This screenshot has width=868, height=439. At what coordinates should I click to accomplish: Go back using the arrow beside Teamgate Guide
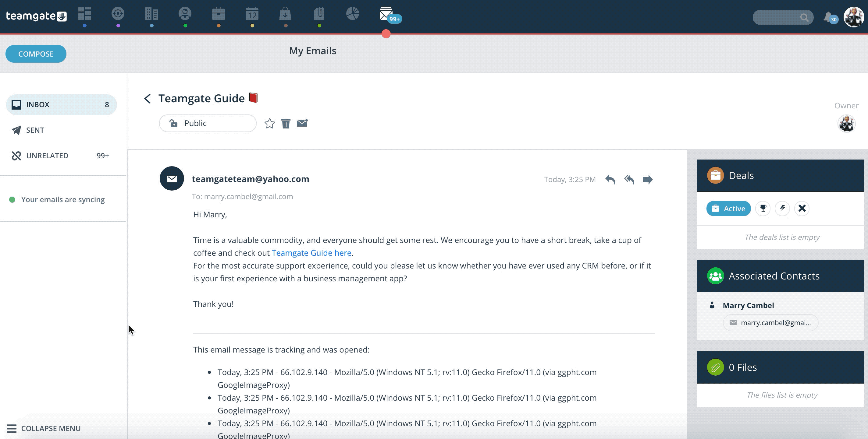147,99
